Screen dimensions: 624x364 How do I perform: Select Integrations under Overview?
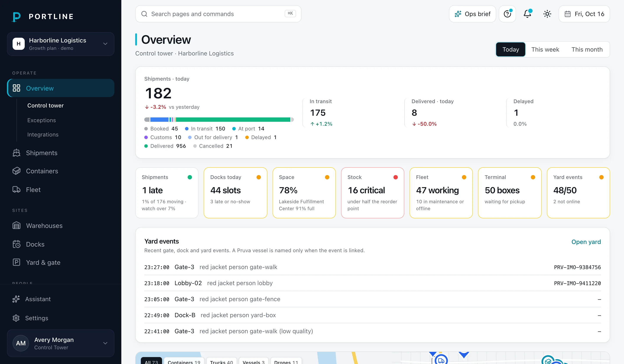pyautogui.click(x=43, y=135)
